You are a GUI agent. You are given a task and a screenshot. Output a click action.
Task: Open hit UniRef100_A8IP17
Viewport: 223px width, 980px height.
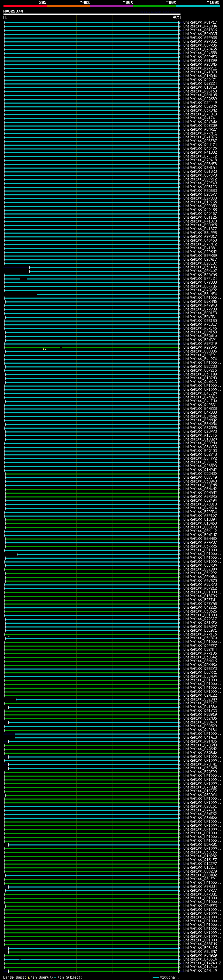(200, 23)
